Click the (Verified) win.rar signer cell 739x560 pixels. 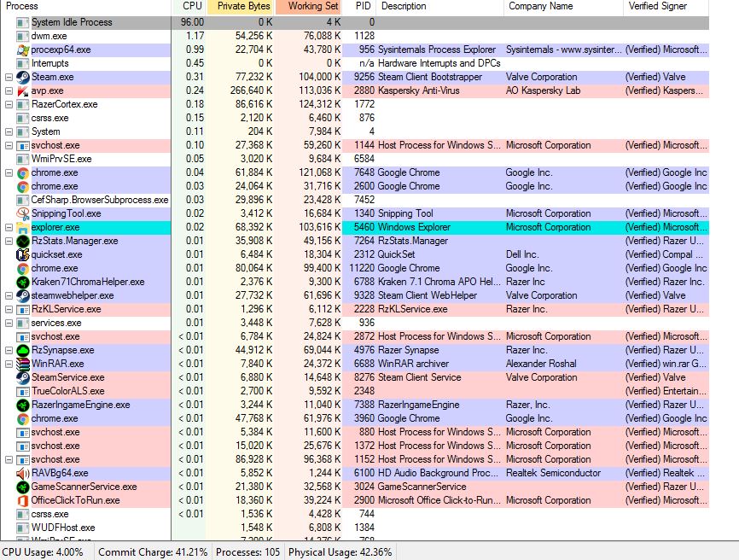(666, 364)
